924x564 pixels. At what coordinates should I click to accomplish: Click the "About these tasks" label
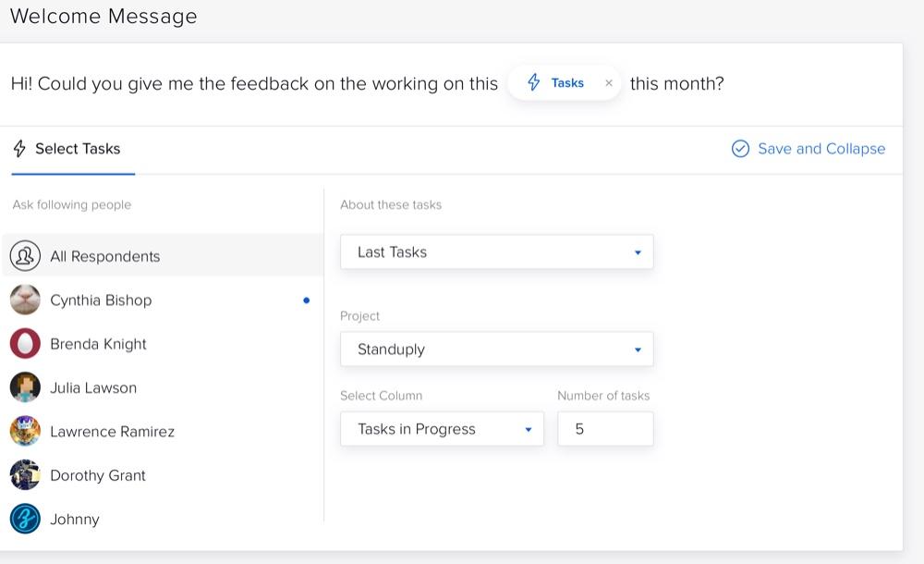(391, 204)
